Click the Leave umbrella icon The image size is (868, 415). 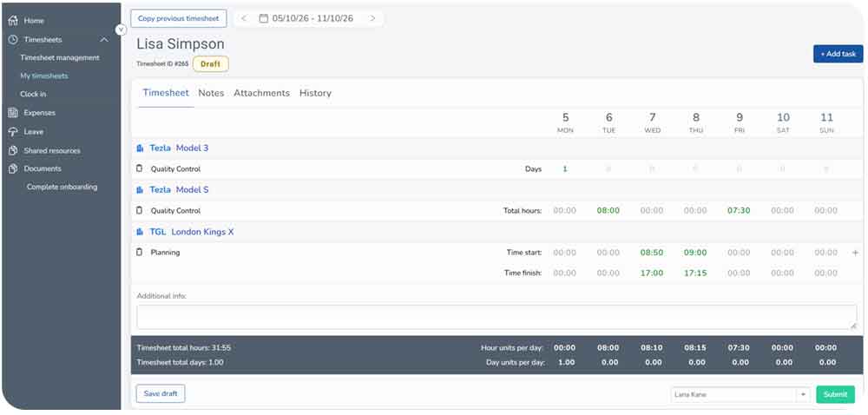click(x=13, y=132)
